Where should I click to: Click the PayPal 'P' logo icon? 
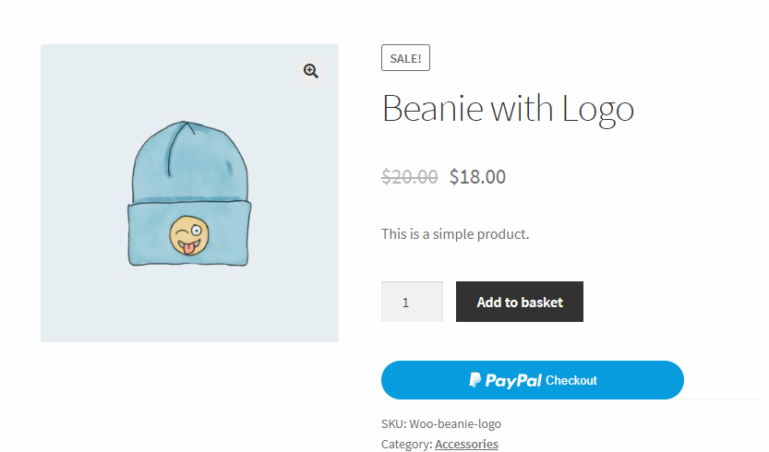coord(475,380)
